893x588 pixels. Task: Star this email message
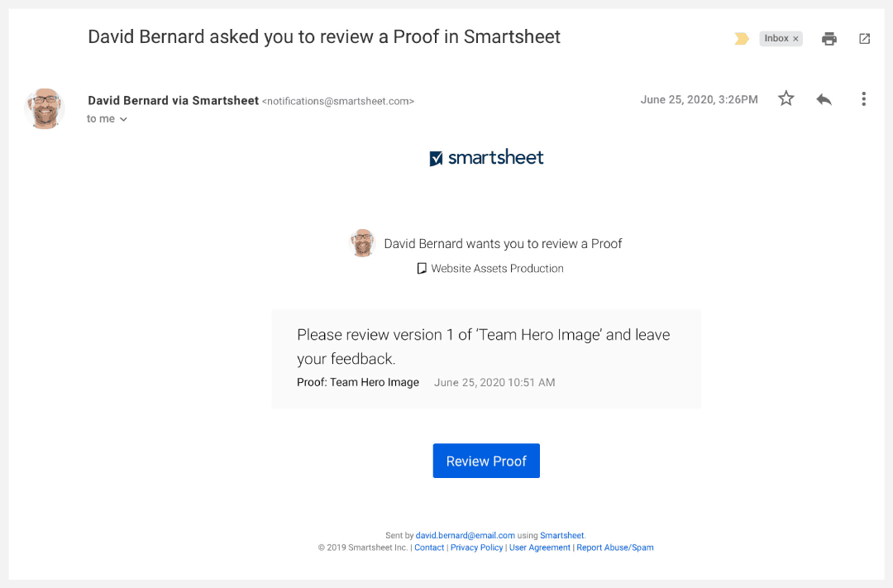coord(786,99)
